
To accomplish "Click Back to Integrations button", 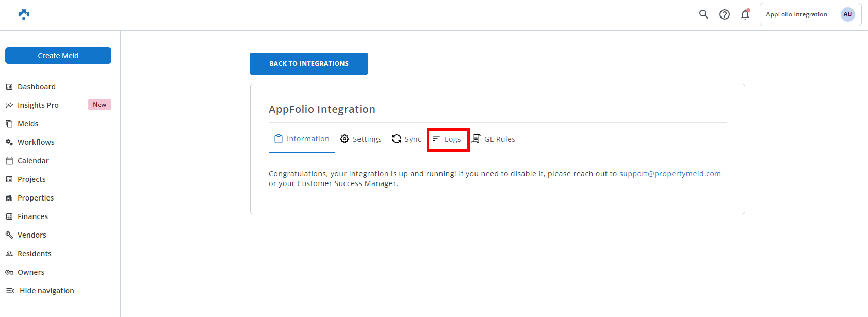I will [308, 63].
